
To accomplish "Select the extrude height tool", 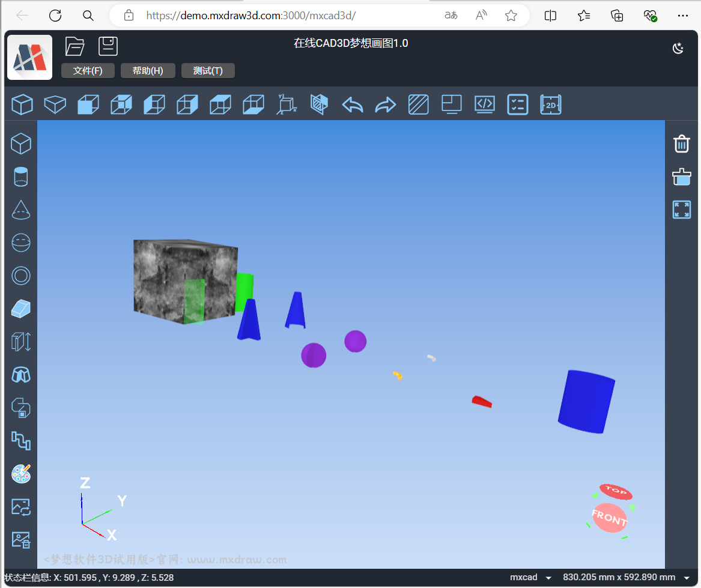I will tap(21, 342).
